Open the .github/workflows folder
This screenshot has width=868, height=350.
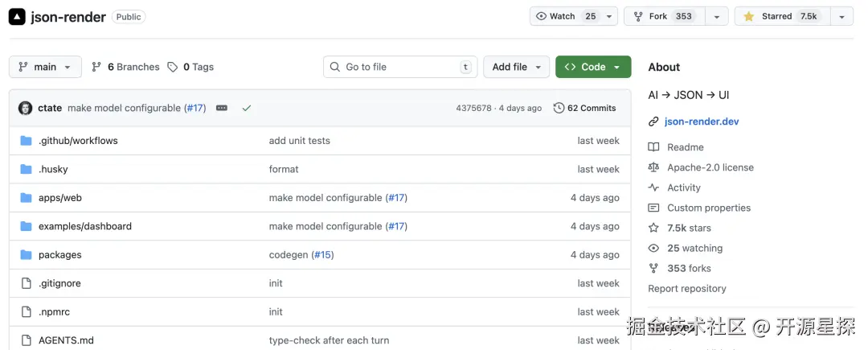[x=78, y=140]
